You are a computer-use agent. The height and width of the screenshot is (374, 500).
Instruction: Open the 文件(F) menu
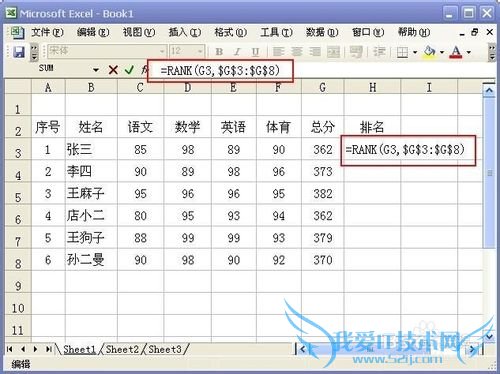(x=48, y=32)
